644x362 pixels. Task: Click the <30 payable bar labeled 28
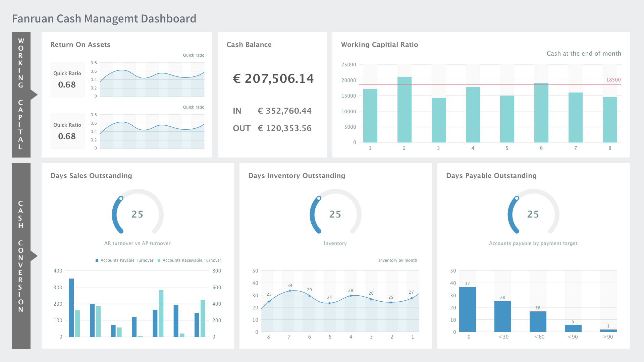pos(502,316)
